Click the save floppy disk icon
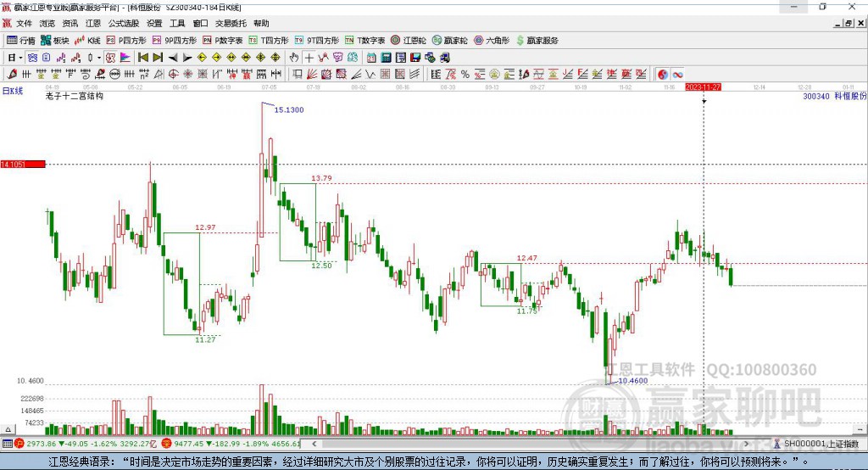868x470 pixels. coord(415,58)
